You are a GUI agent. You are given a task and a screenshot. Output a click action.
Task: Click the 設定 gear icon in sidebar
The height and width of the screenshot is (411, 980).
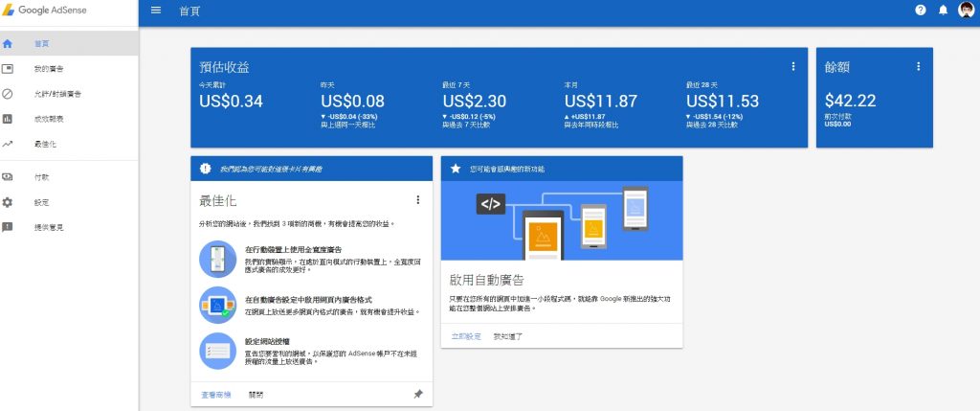(8, 202)
